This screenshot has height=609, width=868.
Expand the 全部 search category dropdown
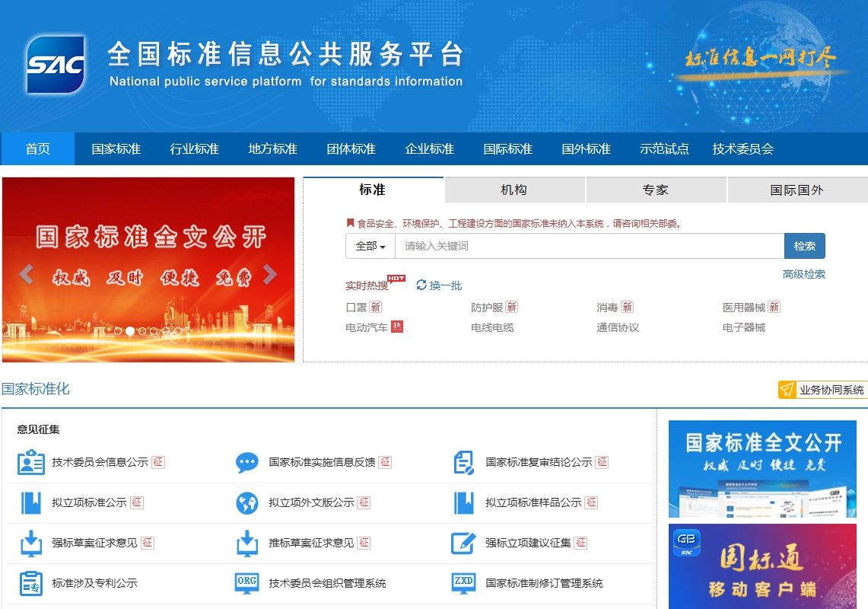pyautogui.click(x=370, y=246)
